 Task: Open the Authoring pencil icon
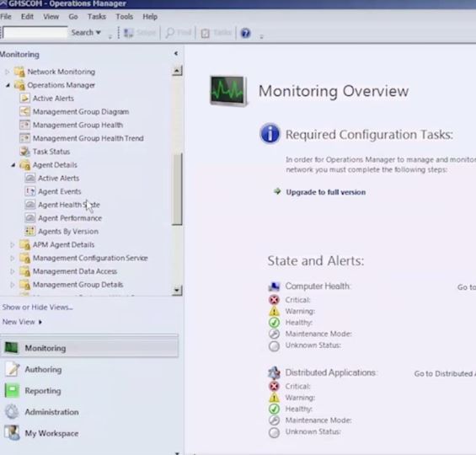[13, 369]
